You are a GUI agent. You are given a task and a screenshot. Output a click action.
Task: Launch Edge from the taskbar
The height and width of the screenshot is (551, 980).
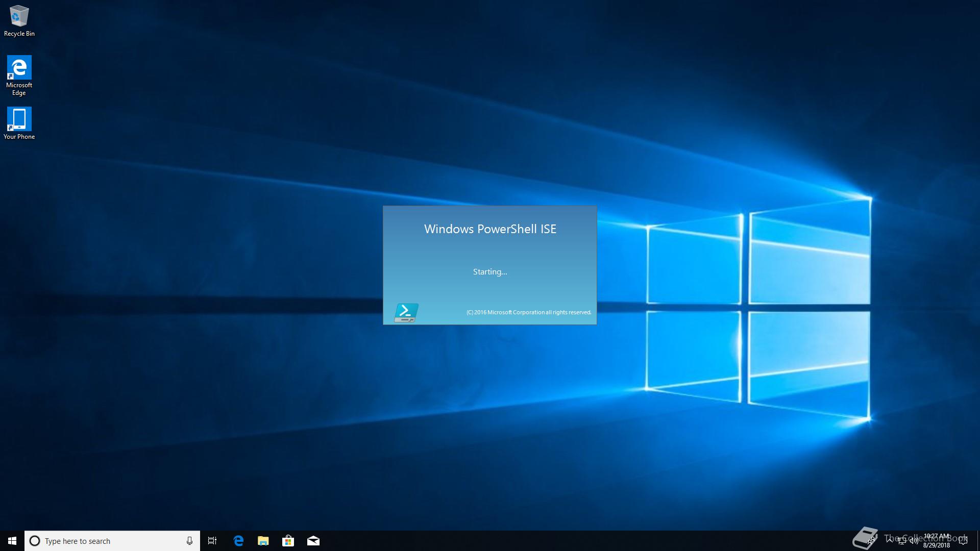[x=238, y=541]
